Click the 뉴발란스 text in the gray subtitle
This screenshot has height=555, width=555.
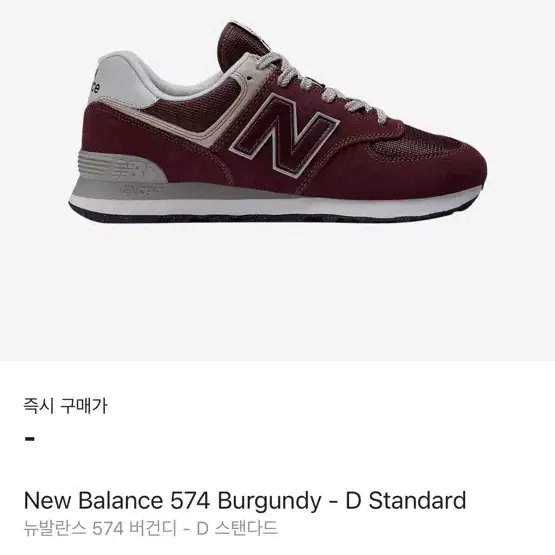click(x=55, y=529)
